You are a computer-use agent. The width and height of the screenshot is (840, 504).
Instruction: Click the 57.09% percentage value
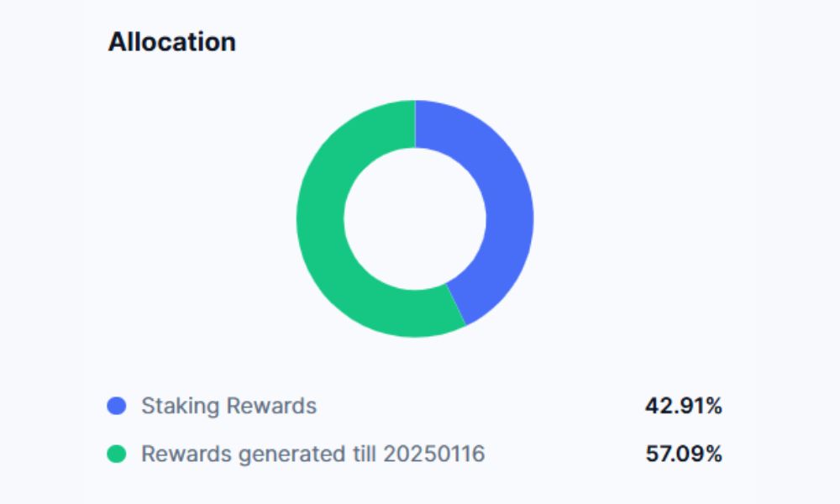[683, 454]
